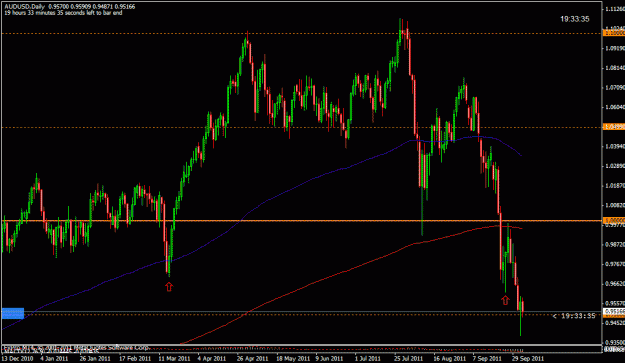Image resolution: width=625 pixels, height=363 pixels.
Task: Click the 1.0709 price scale label
Action: (614, 87)
